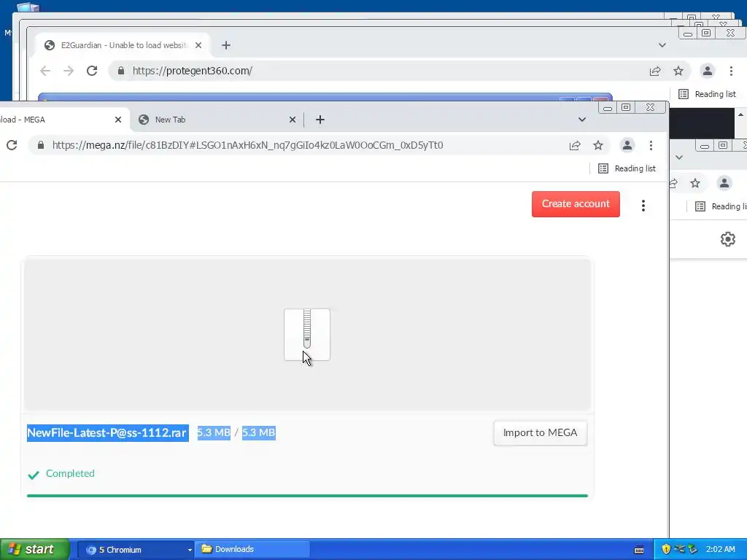Screen dimensions: 747x560
Task: Click the Create account button
Action: click(576, 204)
